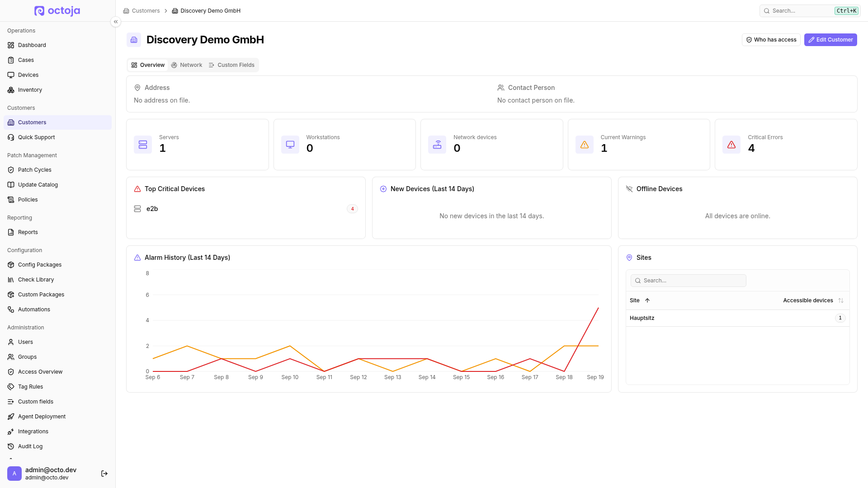Viewport: 868px width, 488px height.
Task: Switch to the Network tab
Action: tap(187, 65)
